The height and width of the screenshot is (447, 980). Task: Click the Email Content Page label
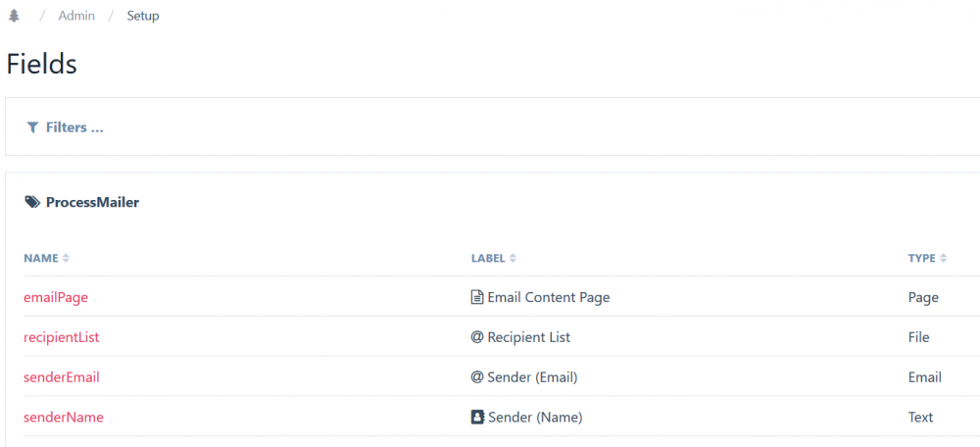(548, 297)
